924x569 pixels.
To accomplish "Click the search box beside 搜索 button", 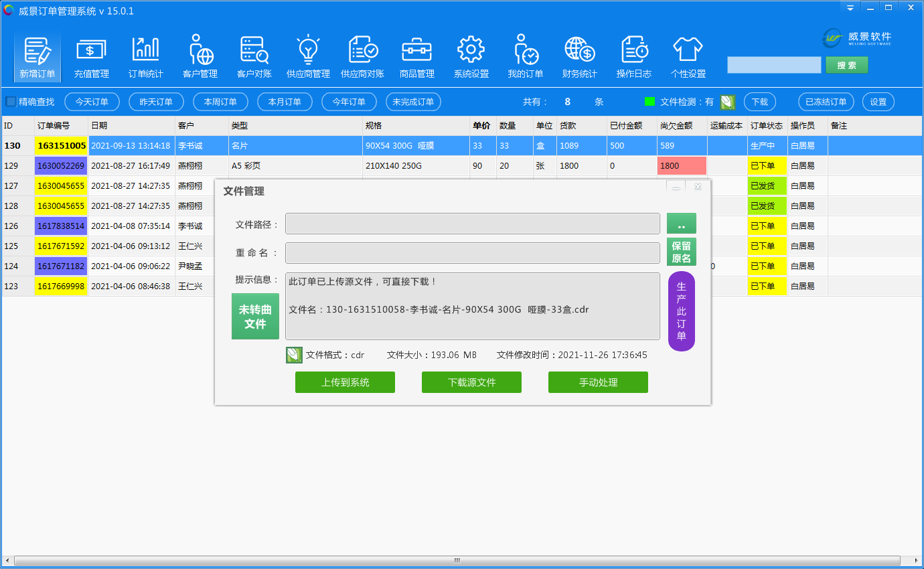I will (x=773, y=65).
